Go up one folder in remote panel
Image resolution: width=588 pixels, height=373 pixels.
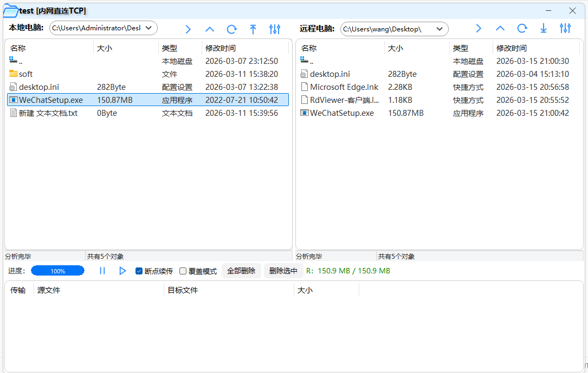[x=500, y=28]
